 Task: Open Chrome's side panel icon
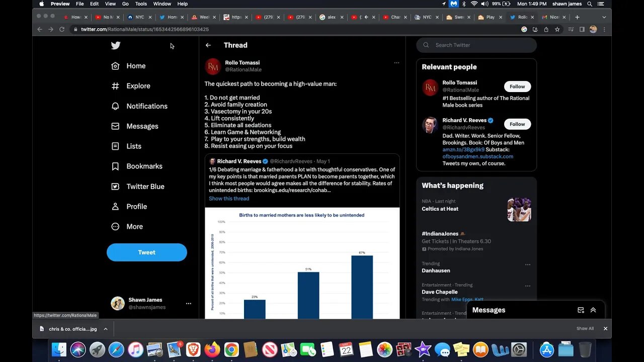click(582, 30)
